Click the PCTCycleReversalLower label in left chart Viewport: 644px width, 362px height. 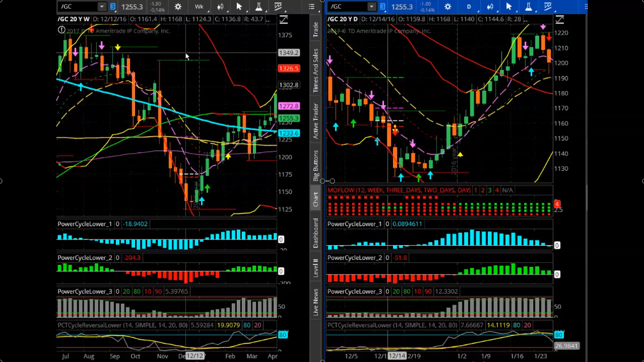[123, 325]
